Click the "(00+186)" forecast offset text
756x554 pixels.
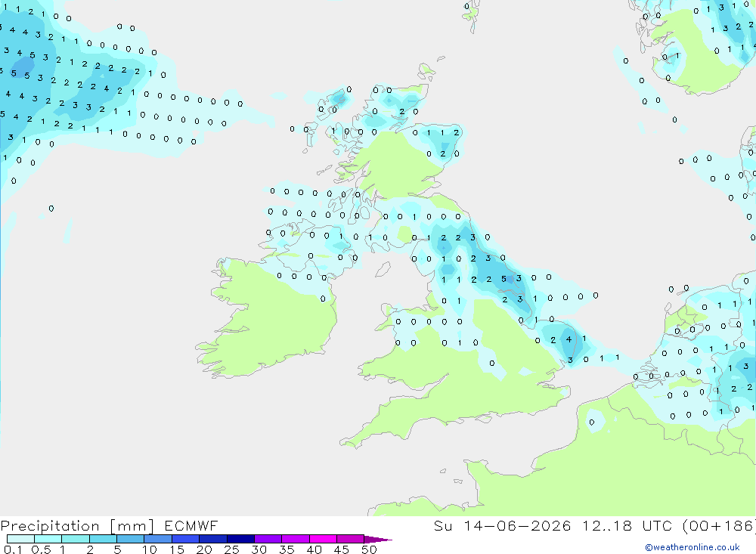pos(719,526)
